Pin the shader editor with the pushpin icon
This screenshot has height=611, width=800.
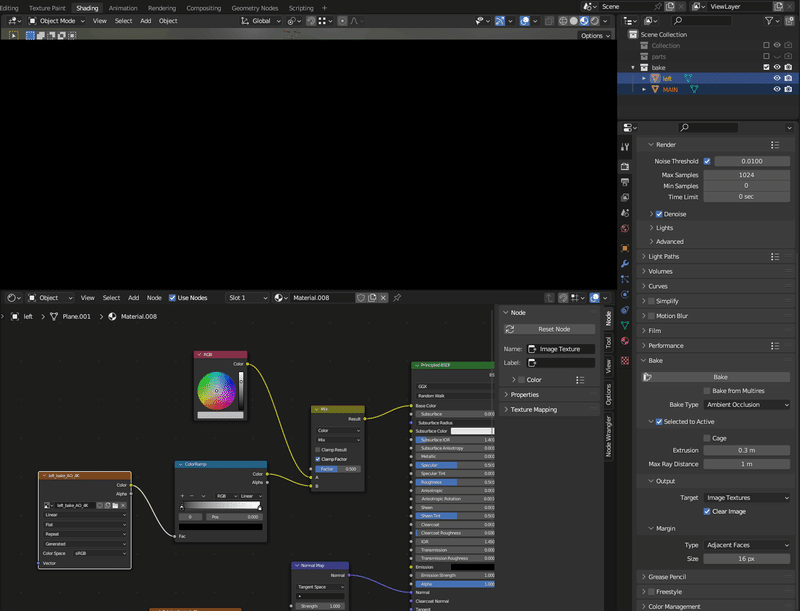[x=396, y=297]
